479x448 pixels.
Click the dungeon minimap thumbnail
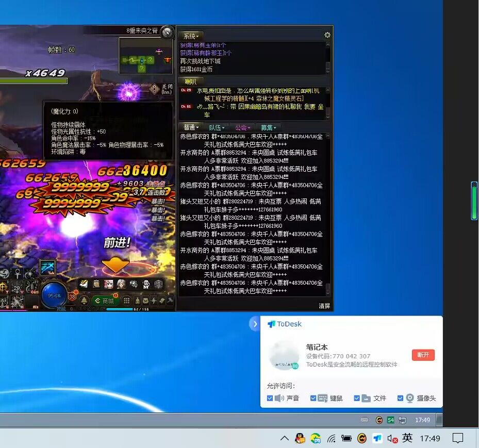tap(146, 56)
